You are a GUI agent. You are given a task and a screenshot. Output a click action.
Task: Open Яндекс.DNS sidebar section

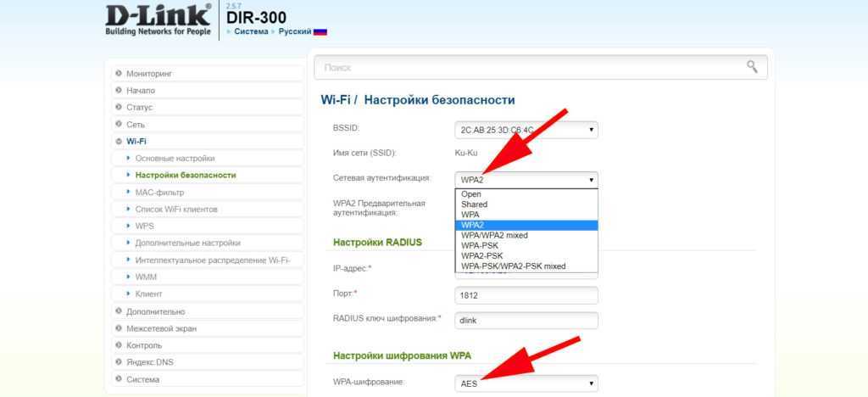click(148, 362)
